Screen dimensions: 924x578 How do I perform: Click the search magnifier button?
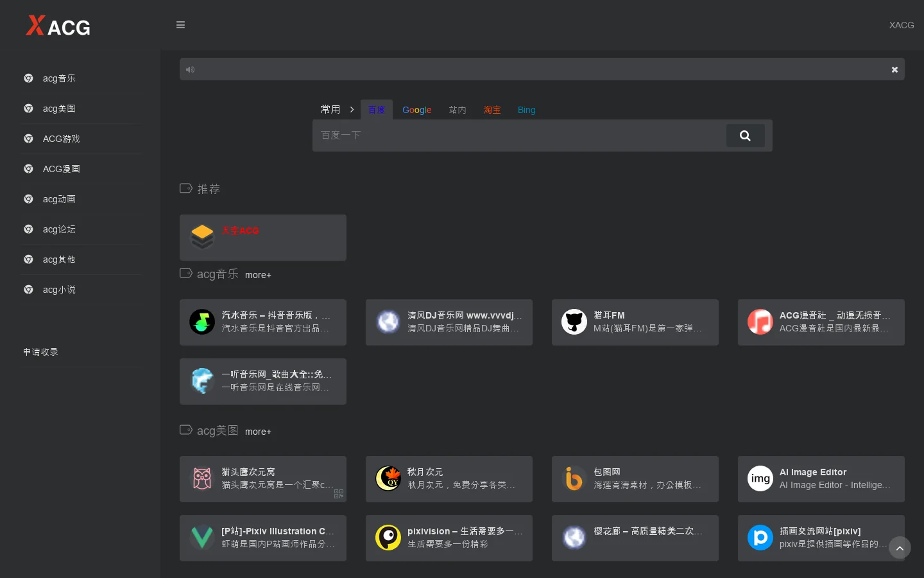click(745, 136)
